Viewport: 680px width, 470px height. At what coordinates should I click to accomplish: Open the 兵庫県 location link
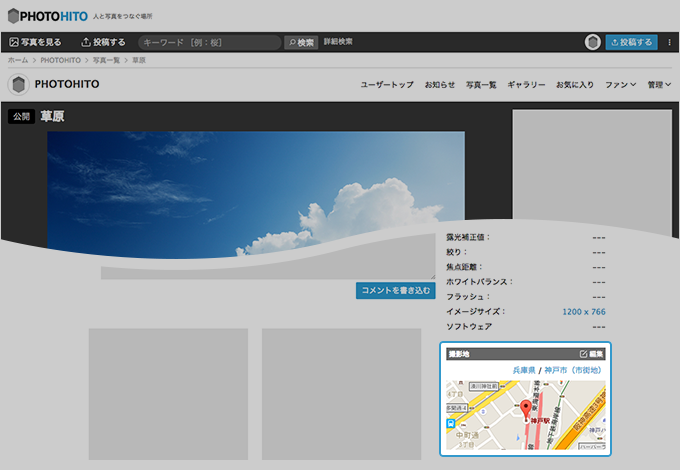[524, 370]
